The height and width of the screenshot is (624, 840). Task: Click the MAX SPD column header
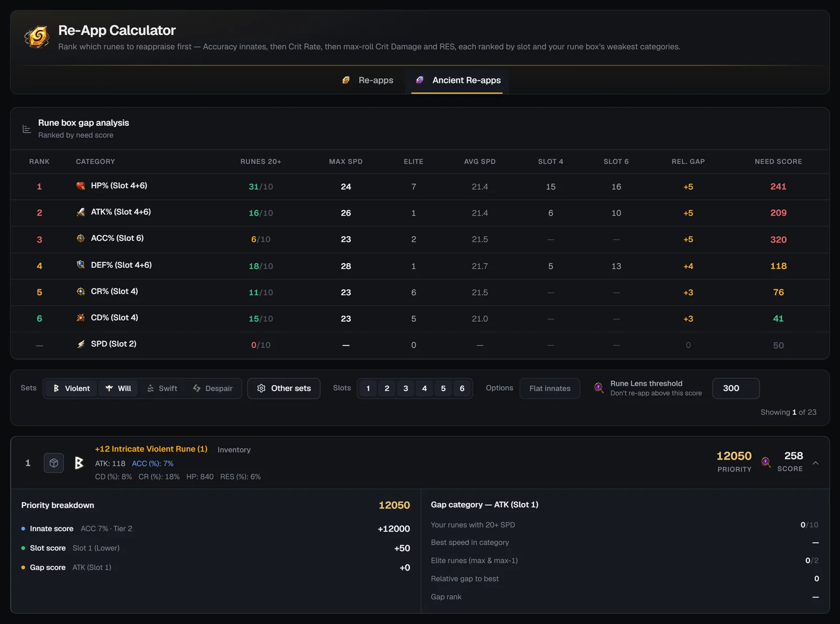pos(346,162)
